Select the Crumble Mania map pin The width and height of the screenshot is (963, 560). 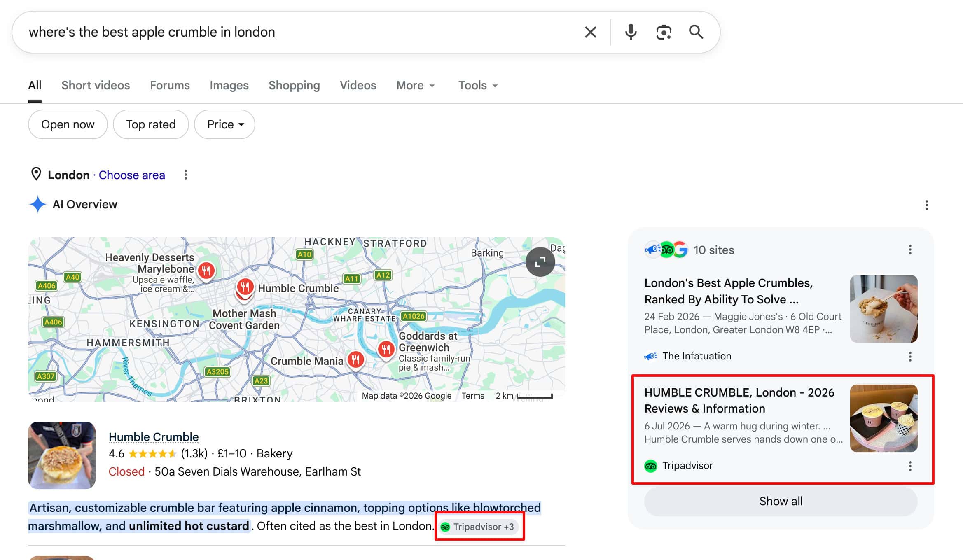click(x=355, y=360)
